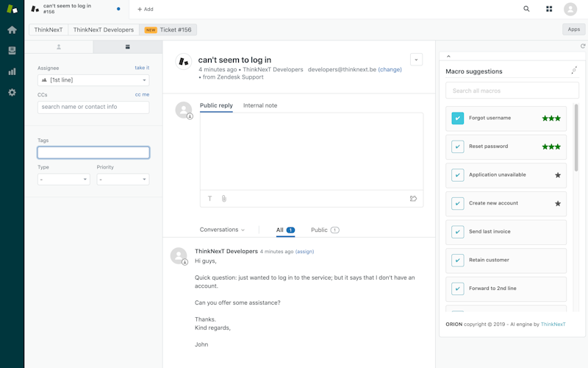Open the ticket fields panel tab
This screenshot has height=368, width=588.
click(x=127, y=47)
